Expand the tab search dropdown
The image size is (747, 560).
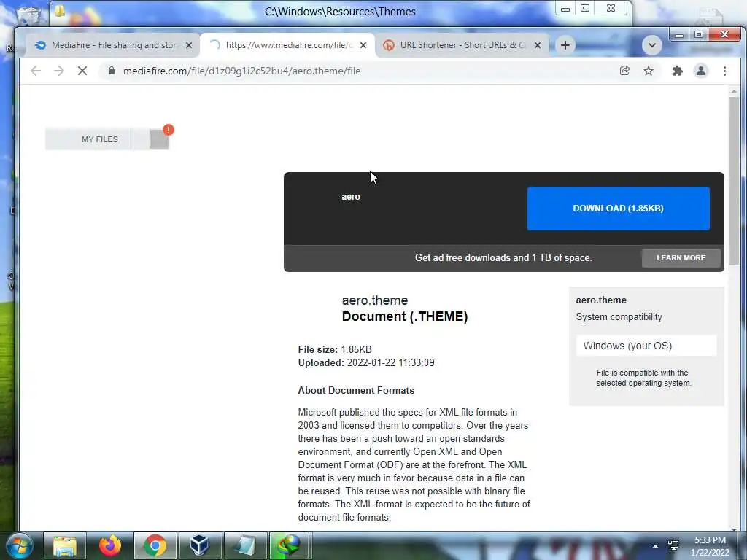[651, 45]
